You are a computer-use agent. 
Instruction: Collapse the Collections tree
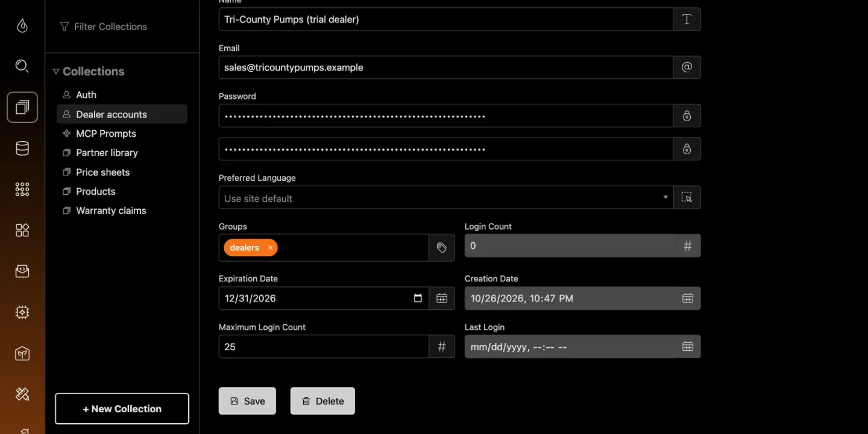pyautogui.click(x=56, y=71)
